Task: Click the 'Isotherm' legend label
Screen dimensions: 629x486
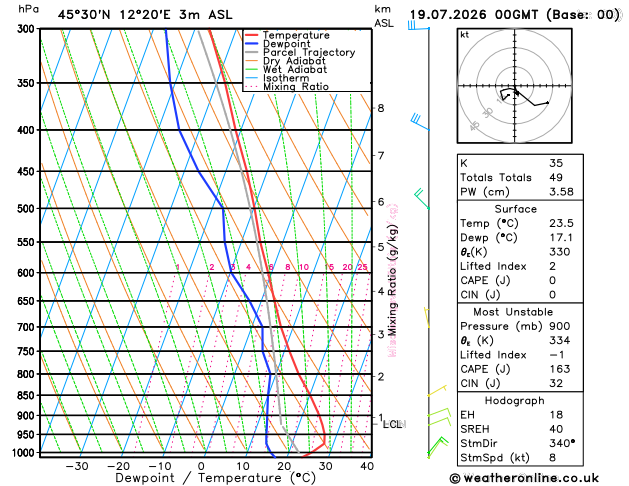Action: (x=286, y=78)
